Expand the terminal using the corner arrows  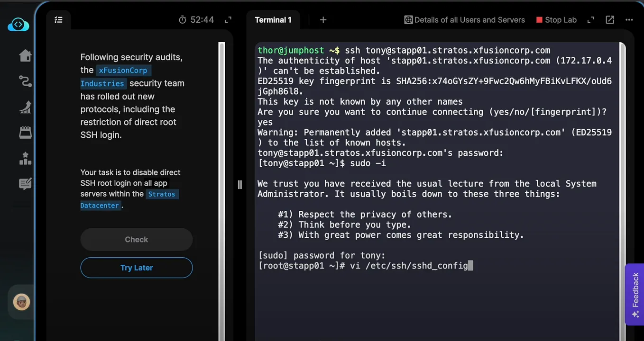pos(590,20)
